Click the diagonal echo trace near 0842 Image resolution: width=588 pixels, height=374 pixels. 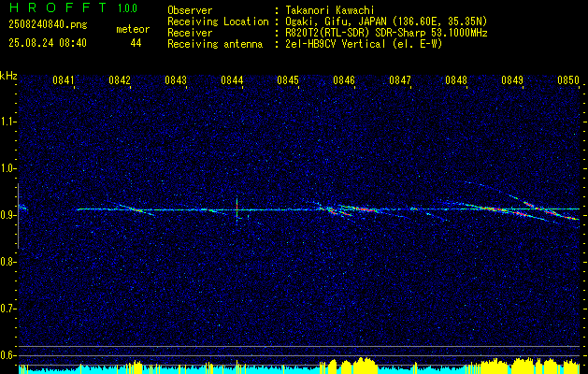135,209
